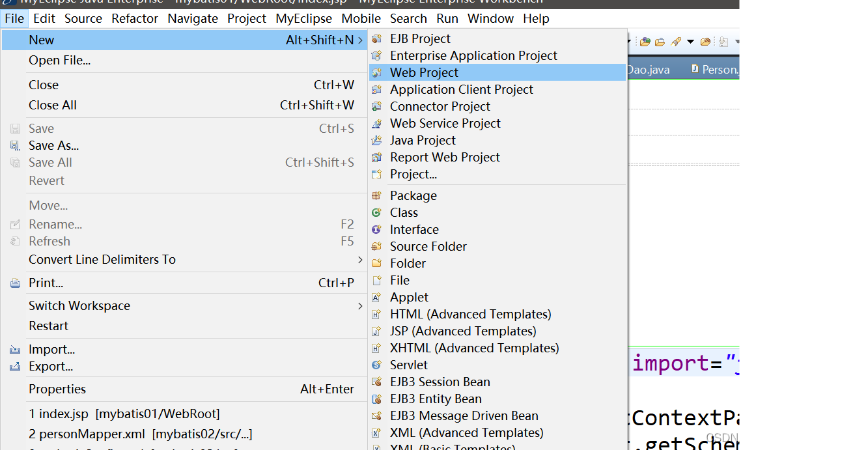
Task: Open the Window menu
Action: click(491, 19)
